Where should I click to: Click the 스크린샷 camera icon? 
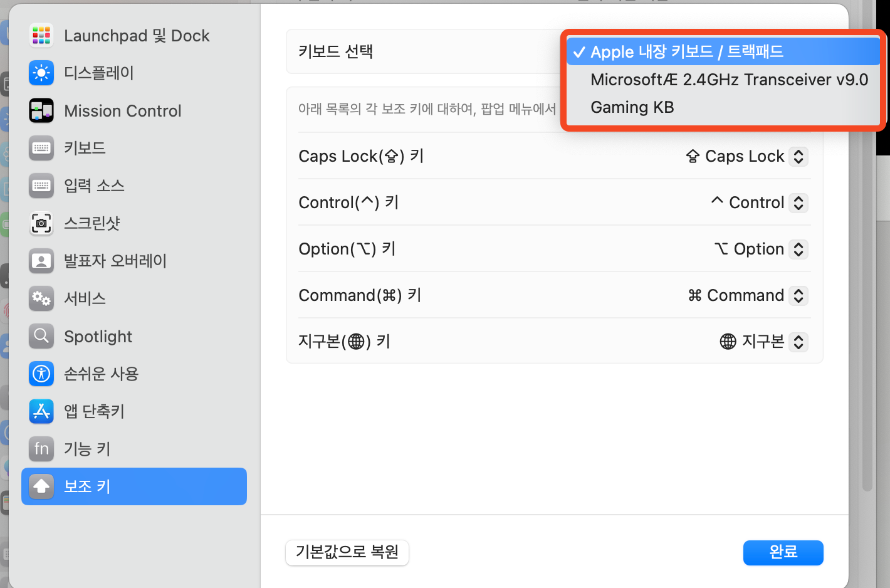point(41,223)
